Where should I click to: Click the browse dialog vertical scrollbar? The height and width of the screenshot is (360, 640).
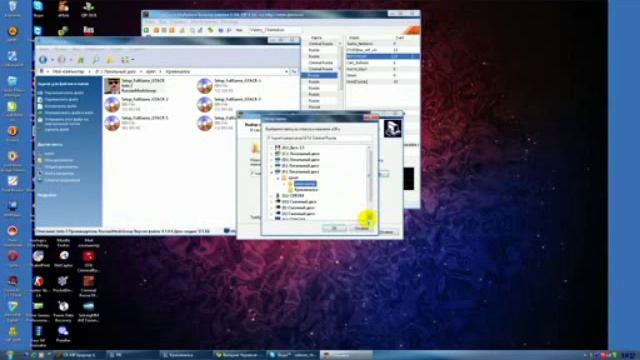(x=370, y=182)
